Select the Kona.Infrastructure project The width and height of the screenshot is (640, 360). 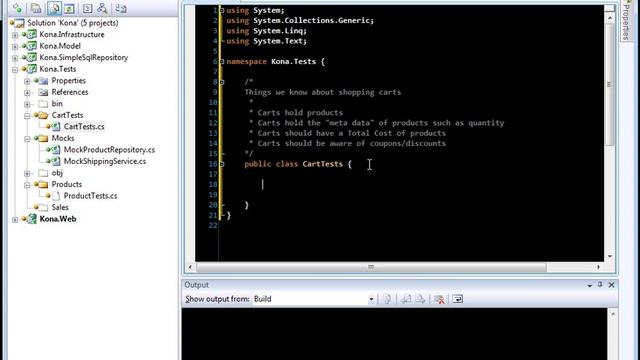click(72, 34)
